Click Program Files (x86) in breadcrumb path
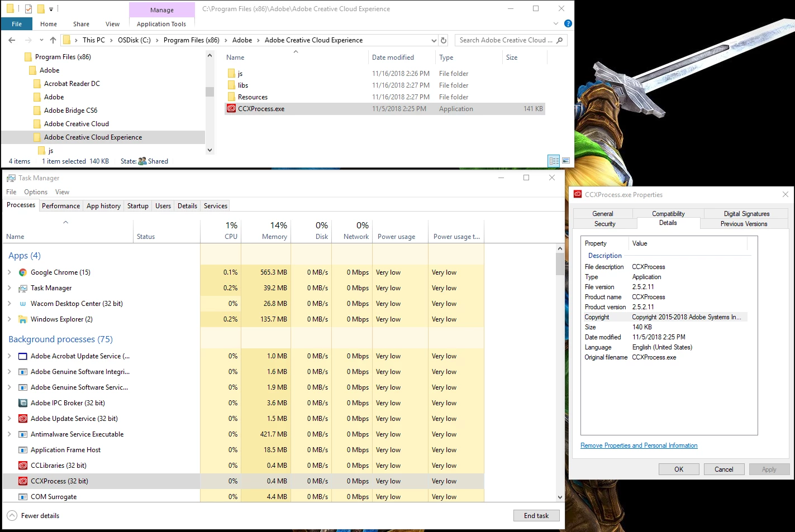 pos(191,40)
